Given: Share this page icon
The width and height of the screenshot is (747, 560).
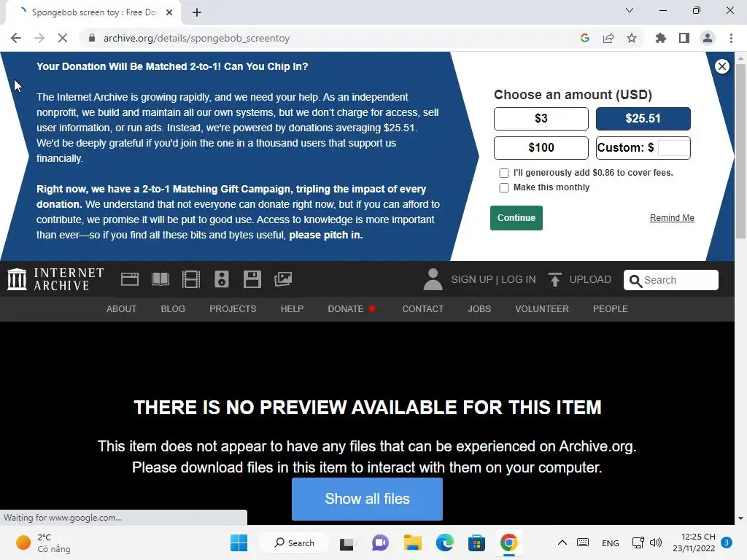Looking at the screenshot, I should [608, 38].
